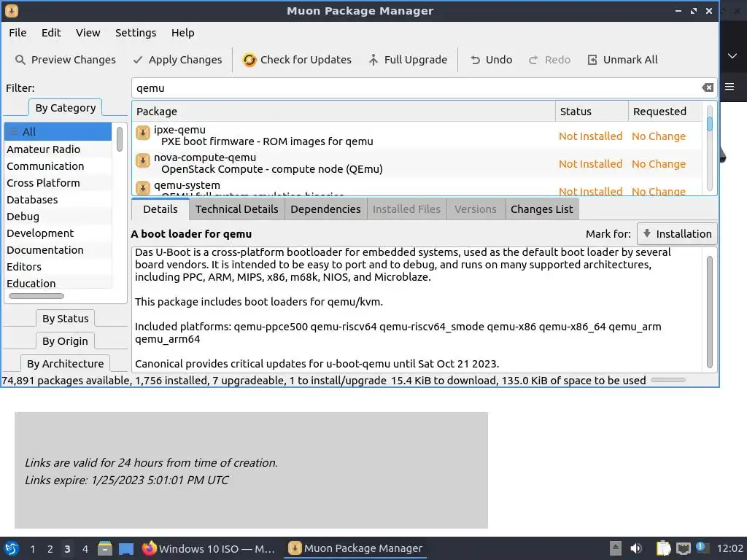The width and height of the screenshot is (747, 560).
Task: Click the Unmark All icon
Action: [592, 60]
